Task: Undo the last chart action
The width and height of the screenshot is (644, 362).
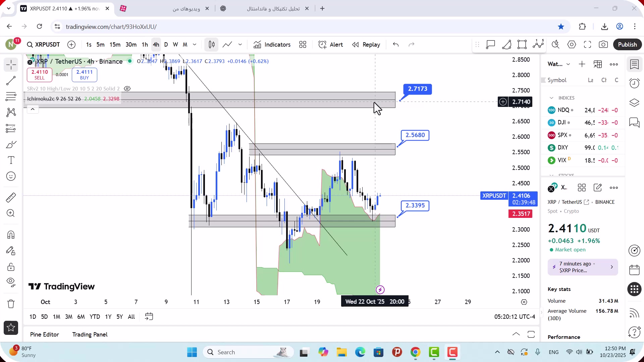Action: point(396,45)
